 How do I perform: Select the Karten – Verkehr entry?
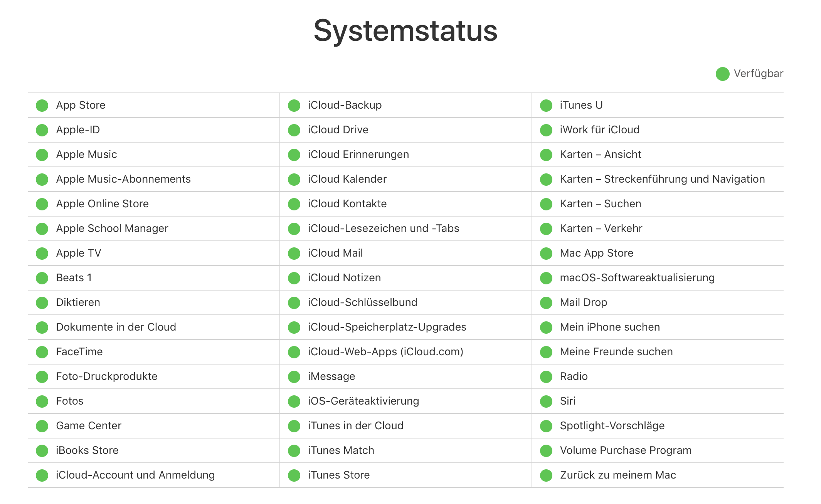tap(601, 228)
